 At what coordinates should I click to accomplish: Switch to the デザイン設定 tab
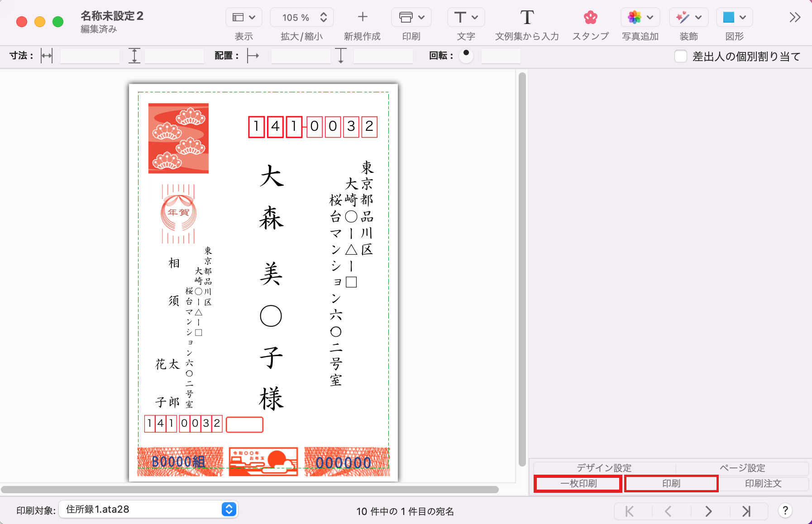[604, 468]
